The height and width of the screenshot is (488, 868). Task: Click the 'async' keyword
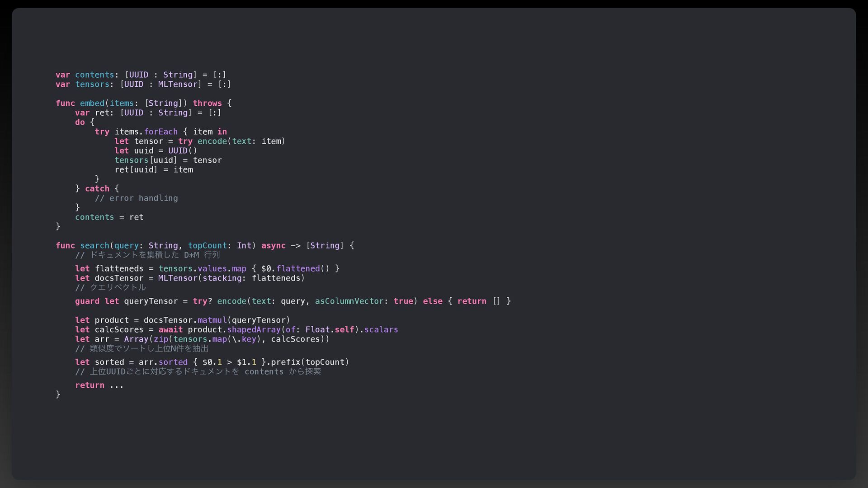point(273,246)
